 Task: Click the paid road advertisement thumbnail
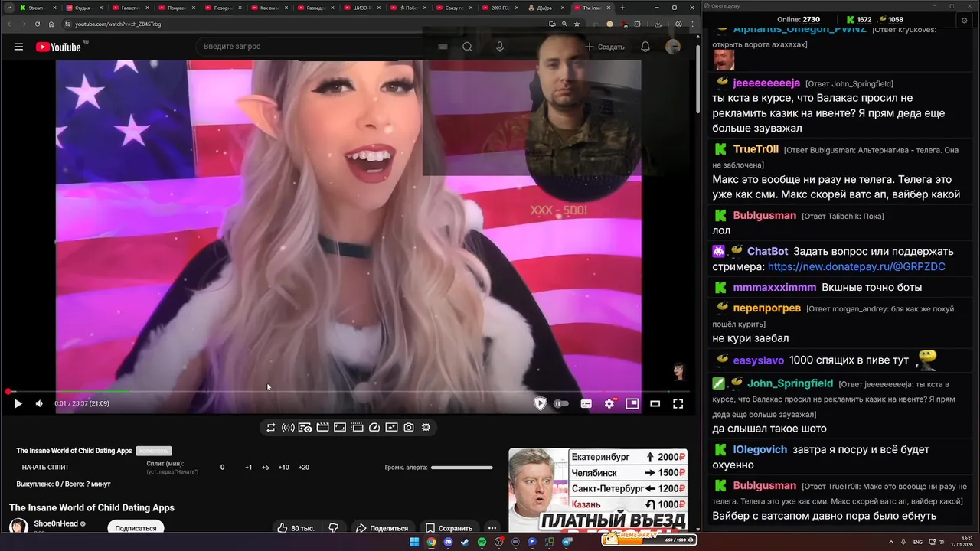[598, 490]
